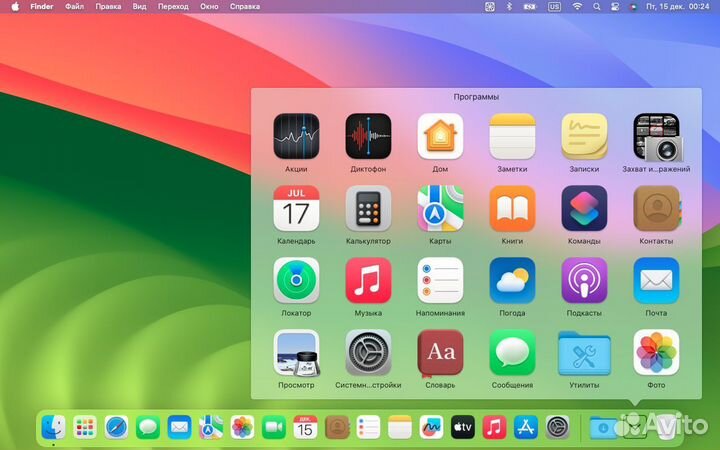Screen dimensions: 720x450
Task: Open Почта in the Программы stack
Action: tap(656, 281)
